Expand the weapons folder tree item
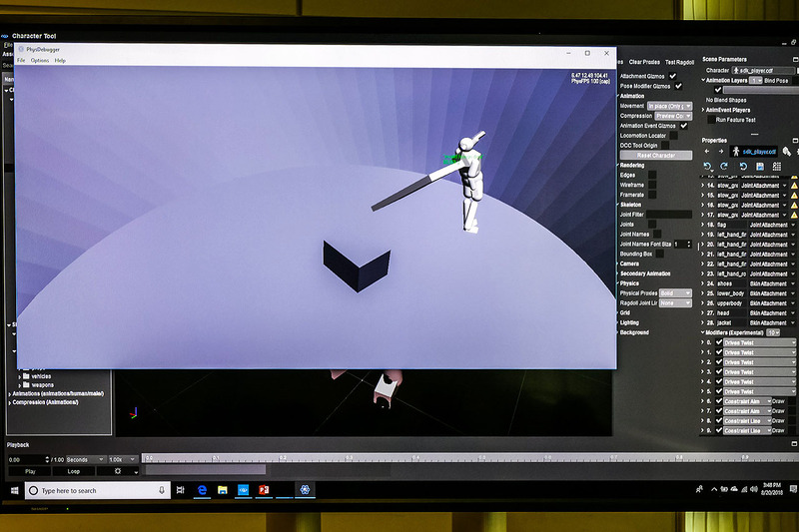This screenshot has width=799, height=532. click(20, 385)
